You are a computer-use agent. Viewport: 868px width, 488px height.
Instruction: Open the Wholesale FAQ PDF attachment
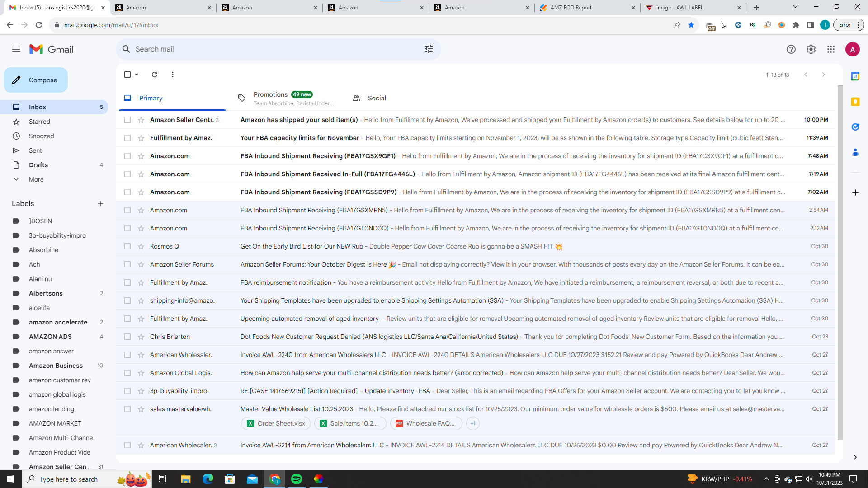(426, 423)
